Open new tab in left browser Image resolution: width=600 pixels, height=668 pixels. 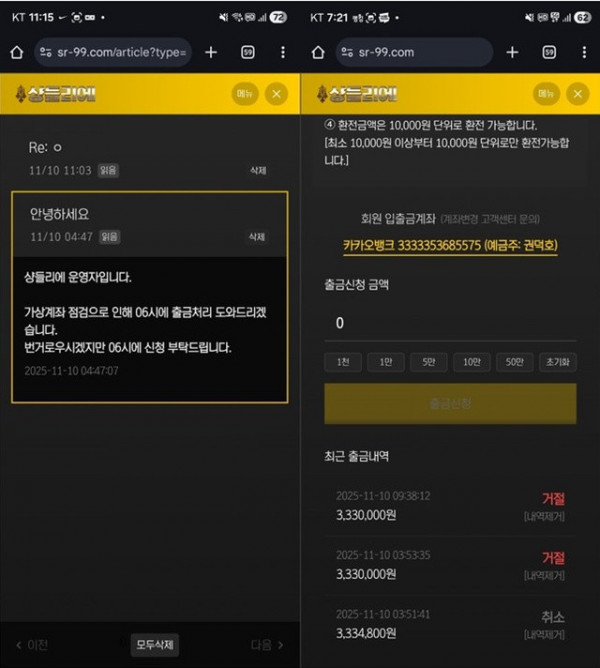(x=211, y=52)
